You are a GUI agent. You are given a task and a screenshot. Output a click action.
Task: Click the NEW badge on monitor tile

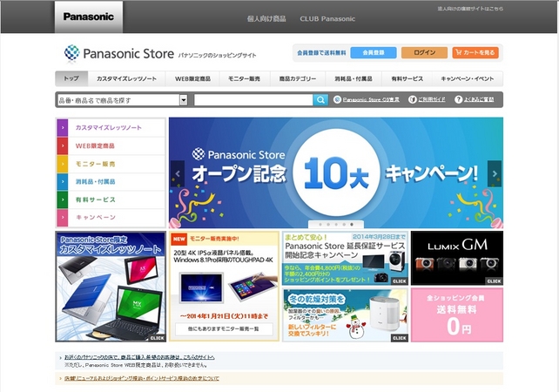point(179,240)
